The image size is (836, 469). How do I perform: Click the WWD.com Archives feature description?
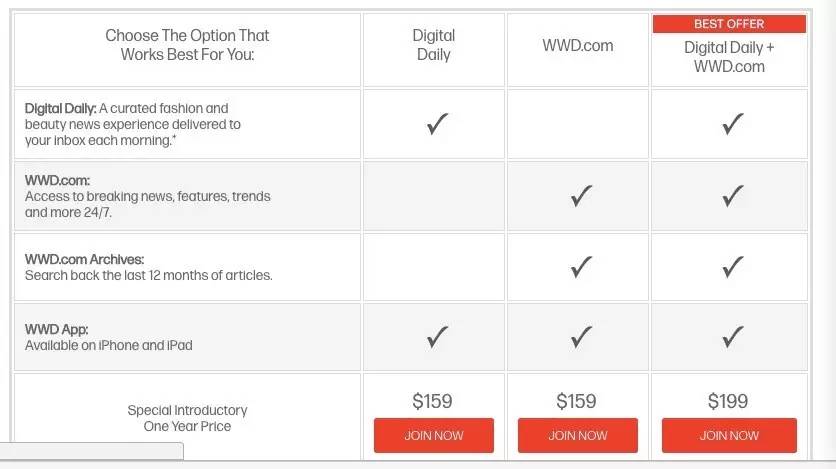149,267
